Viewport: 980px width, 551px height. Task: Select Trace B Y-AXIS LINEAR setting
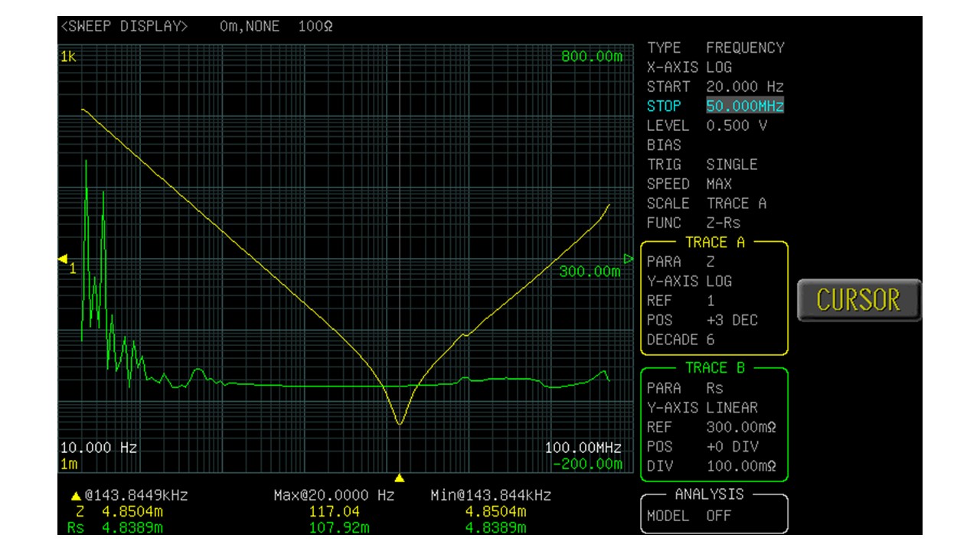(x=731, y=408)
